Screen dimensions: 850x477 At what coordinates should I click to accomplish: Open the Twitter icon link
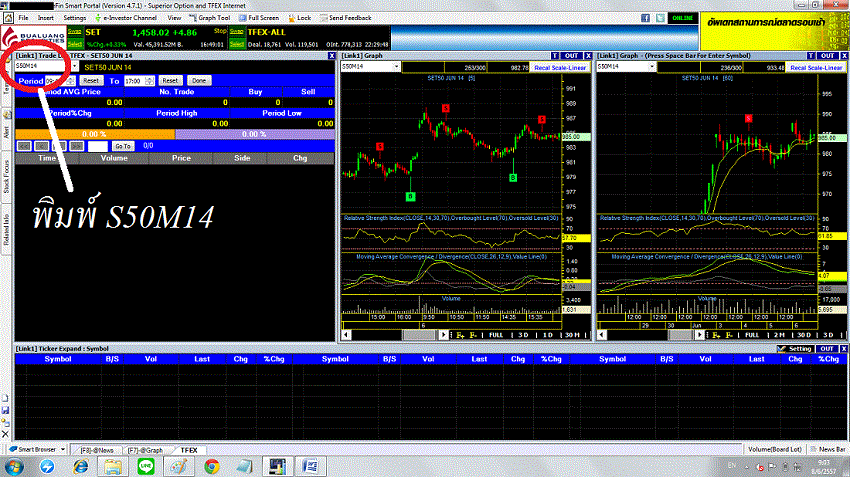(660, 18)
